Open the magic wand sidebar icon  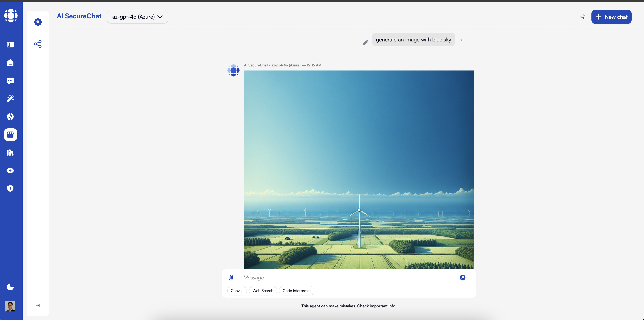click(10, 98)
